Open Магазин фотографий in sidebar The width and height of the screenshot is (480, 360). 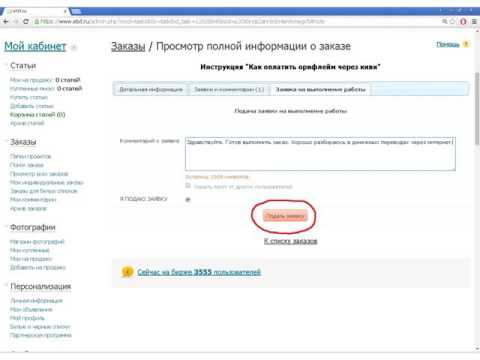click(x=37, y=242)
